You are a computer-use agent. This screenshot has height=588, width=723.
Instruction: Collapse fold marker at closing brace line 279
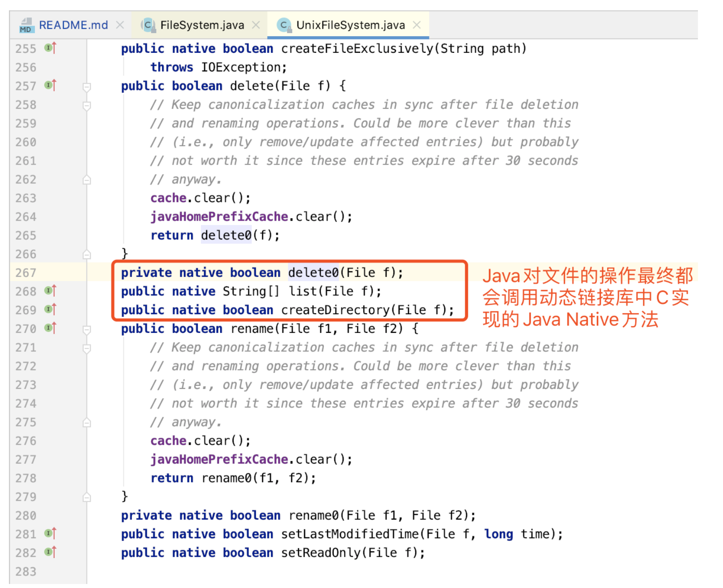click(x=87, y=497)
